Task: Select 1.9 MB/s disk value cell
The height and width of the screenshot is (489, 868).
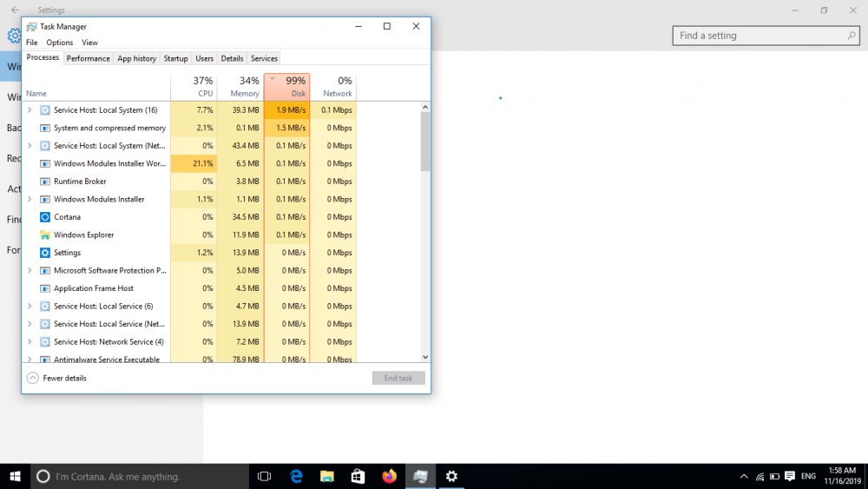Action: (286, 110)
